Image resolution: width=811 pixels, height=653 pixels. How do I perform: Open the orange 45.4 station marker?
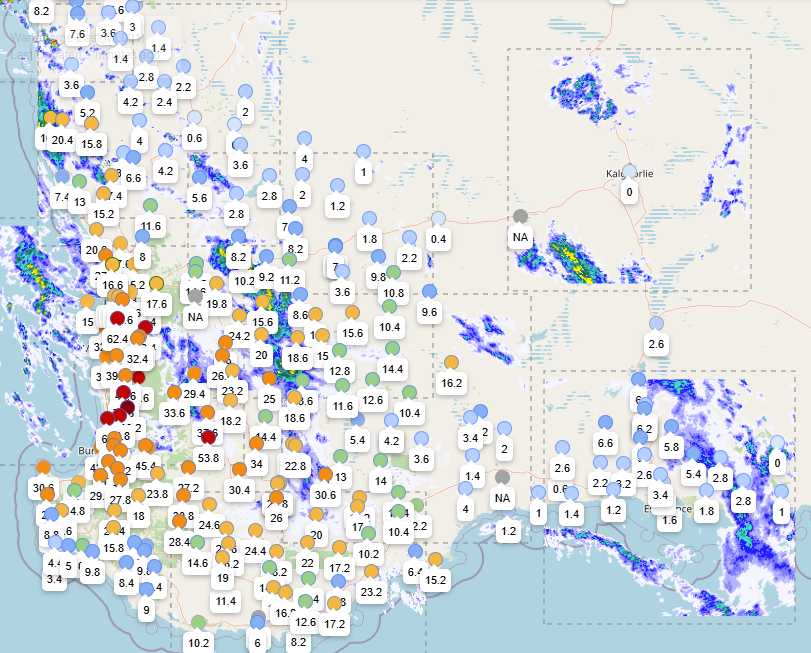click(x=145, y=446)
